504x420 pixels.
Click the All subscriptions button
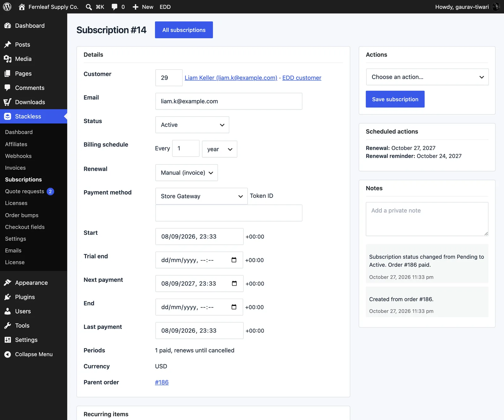184,30
